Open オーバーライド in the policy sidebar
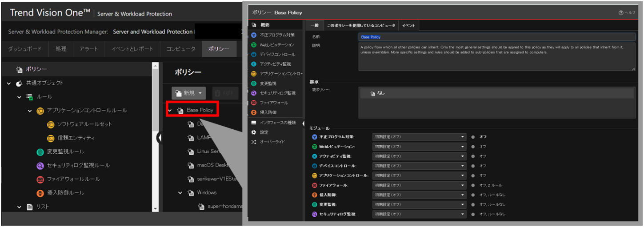Image resolution: width=644 pixels, height=227 pixels. click(272, 142)
